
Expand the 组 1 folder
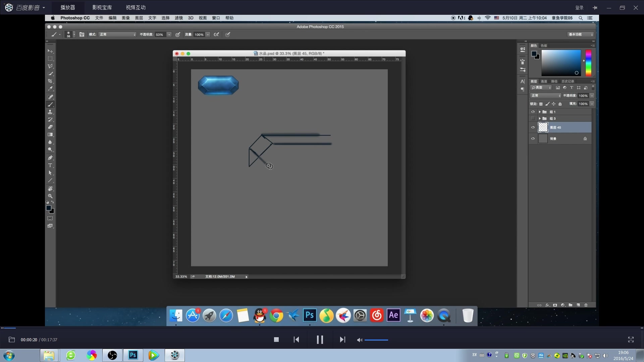point(540,112)
